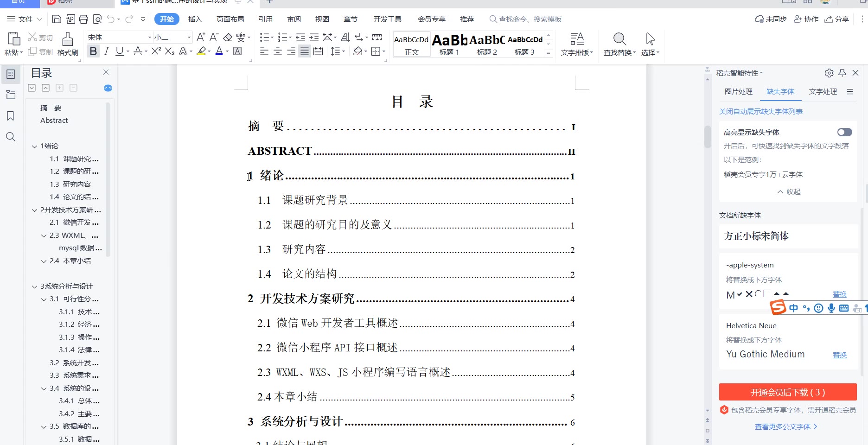Expand the styles gallery

[549, 53]
